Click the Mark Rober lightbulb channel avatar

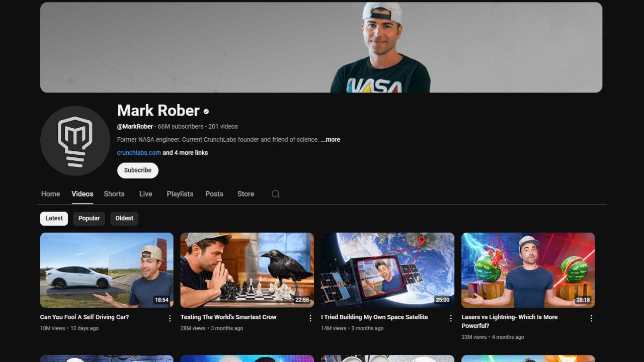coord(75,141)
